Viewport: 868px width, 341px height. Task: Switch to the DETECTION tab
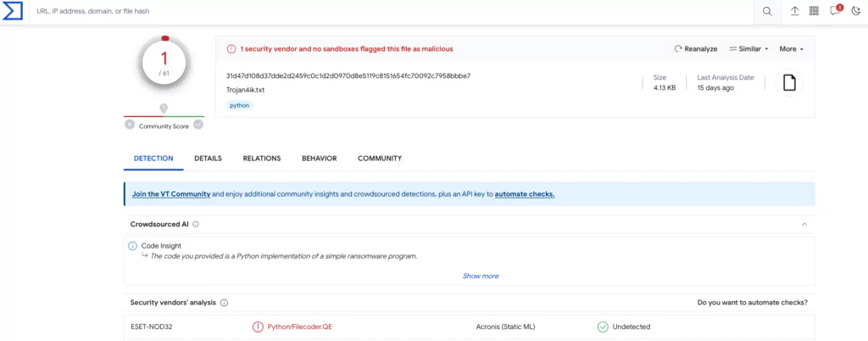153,159
